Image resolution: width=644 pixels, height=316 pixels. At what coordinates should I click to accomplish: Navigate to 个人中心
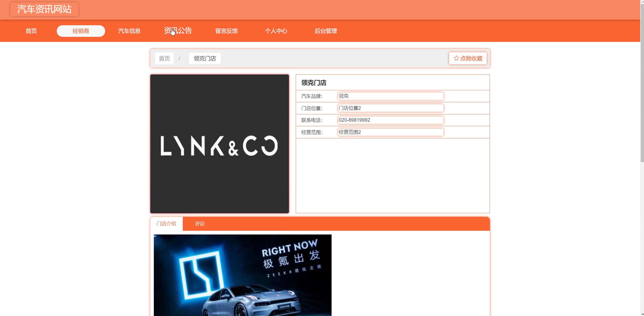pyautogui.click(x=276, y=31)
